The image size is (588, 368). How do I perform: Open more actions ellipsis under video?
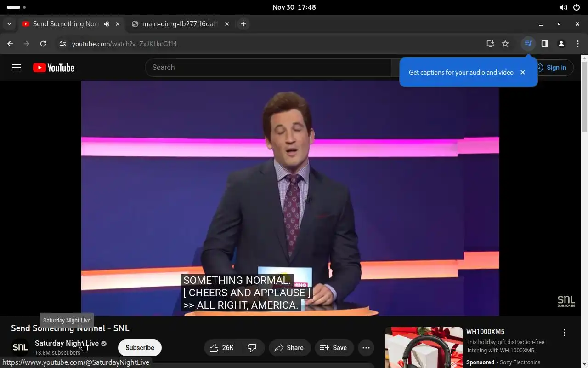(366, 348)
